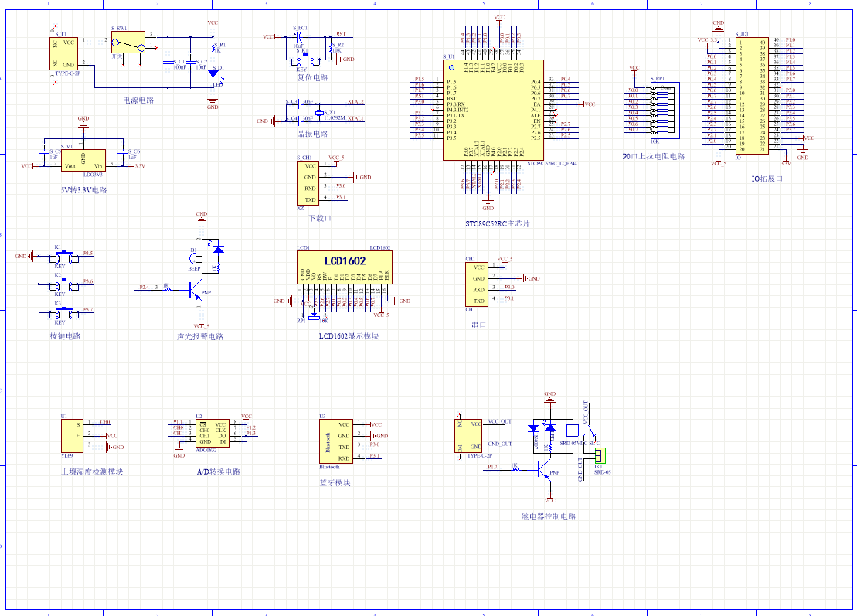Click the 'VCC_OUT' label beside relay connector
Viewport: 857px width, 616px height.
click(499, 421)
